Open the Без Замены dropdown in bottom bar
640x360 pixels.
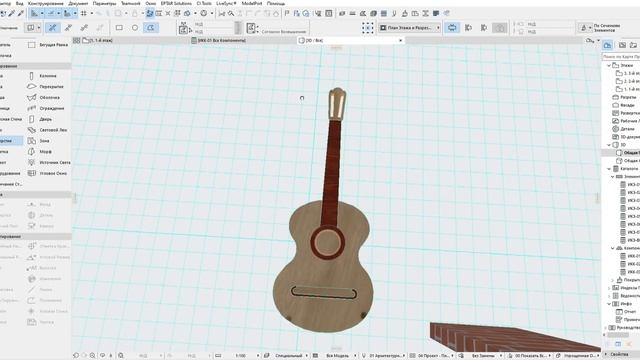tap(486, 356)
